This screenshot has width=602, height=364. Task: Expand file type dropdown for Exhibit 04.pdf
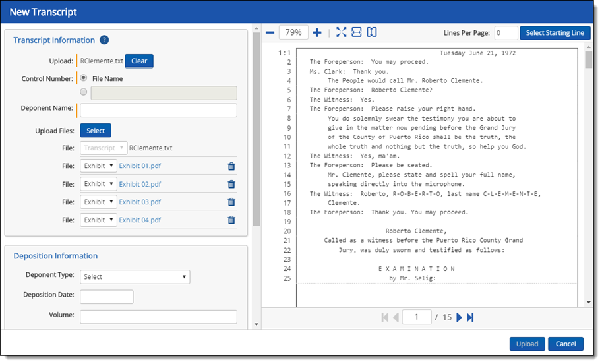tap(98, 220)
